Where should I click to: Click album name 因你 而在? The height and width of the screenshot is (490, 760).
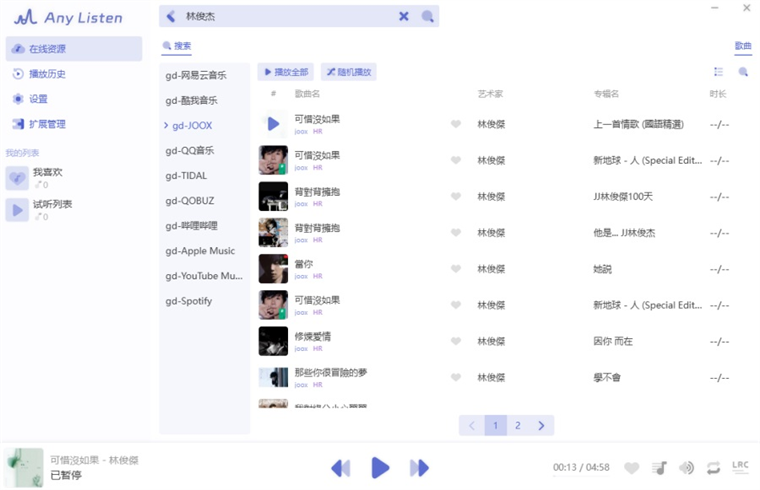tap(613, 342)
